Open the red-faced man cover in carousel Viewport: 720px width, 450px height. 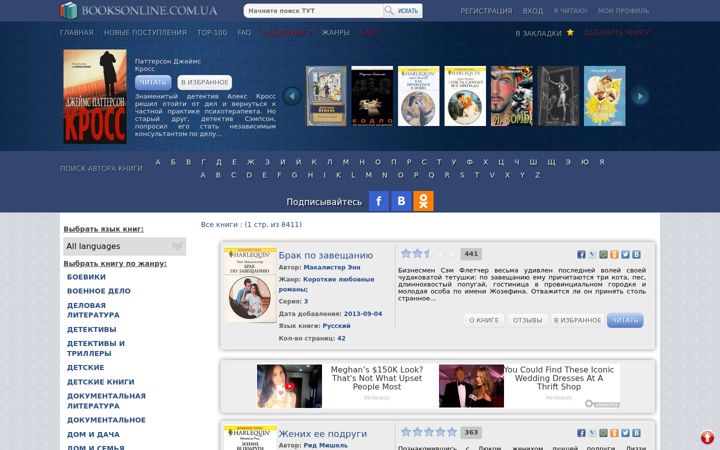[512, 96]
